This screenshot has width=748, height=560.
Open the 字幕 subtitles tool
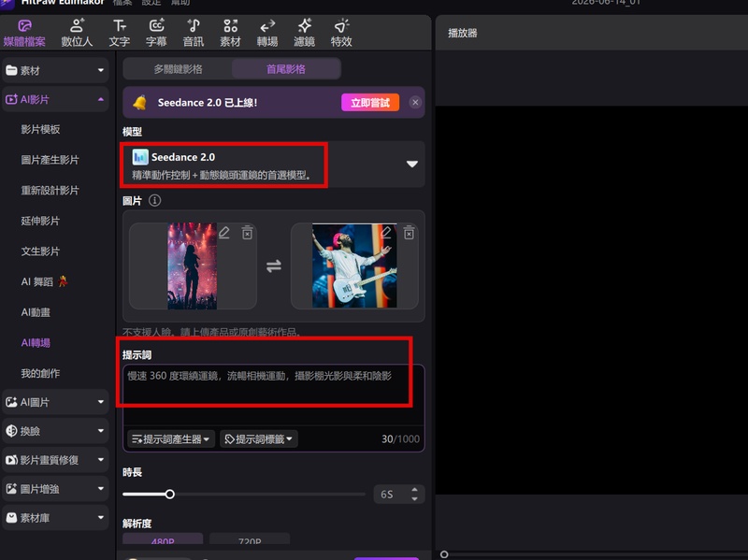tap(156, 33)
